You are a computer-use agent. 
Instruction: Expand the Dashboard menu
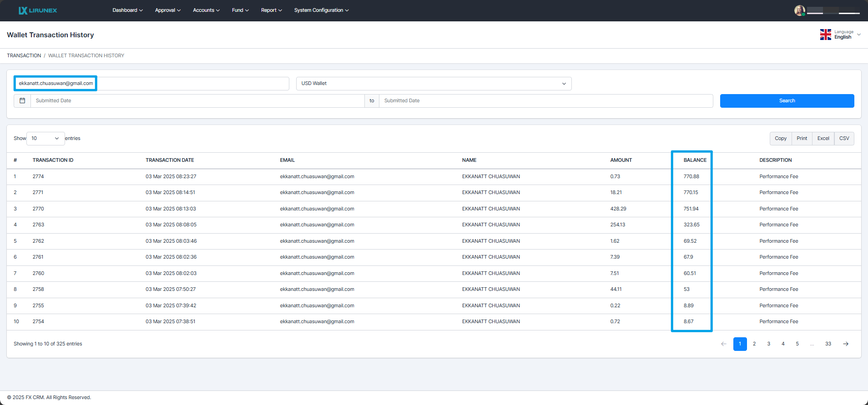pos(127,10)
